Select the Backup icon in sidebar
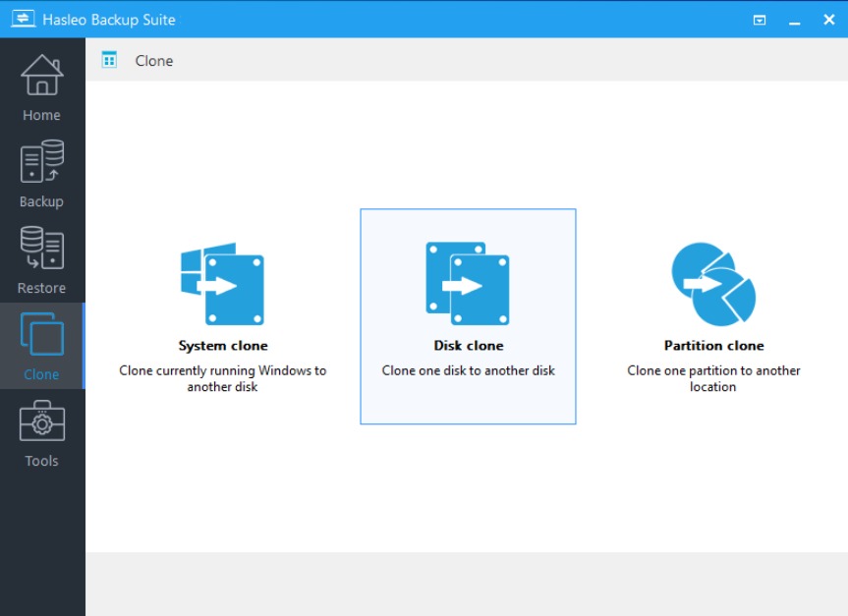 pyautogui.click(x=41, y=162)
